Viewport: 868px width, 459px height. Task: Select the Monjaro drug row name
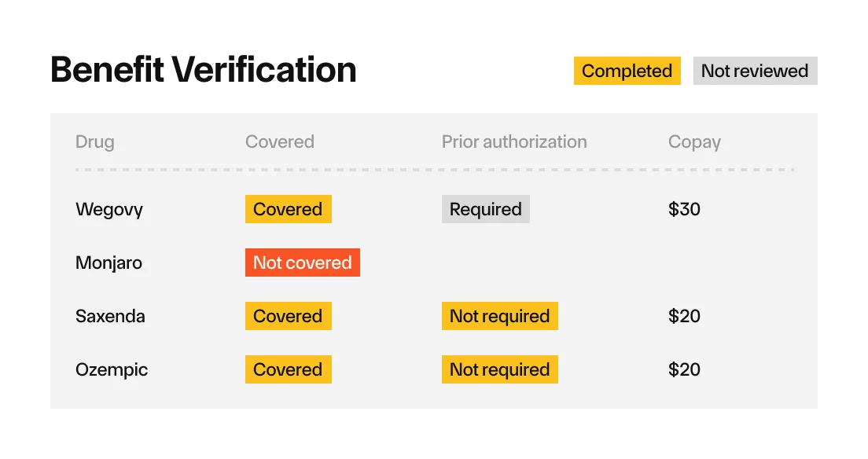(x=108, y=263)
